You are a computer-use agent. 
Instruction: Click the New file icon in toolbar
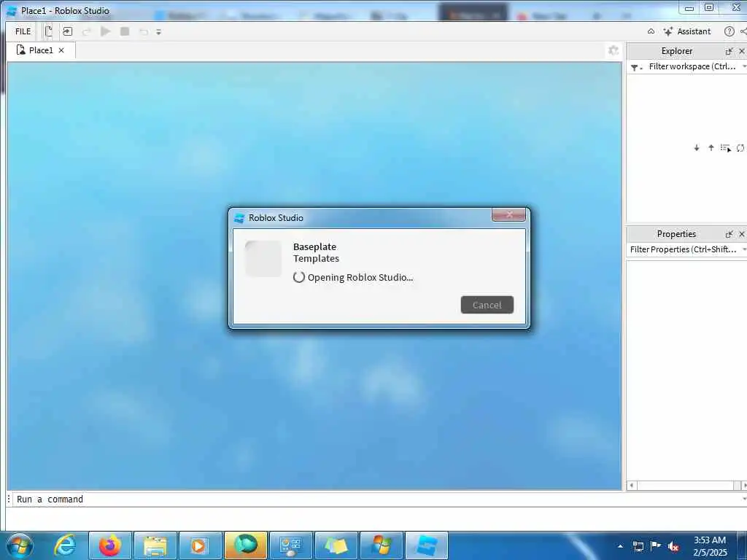click(49, 31)
